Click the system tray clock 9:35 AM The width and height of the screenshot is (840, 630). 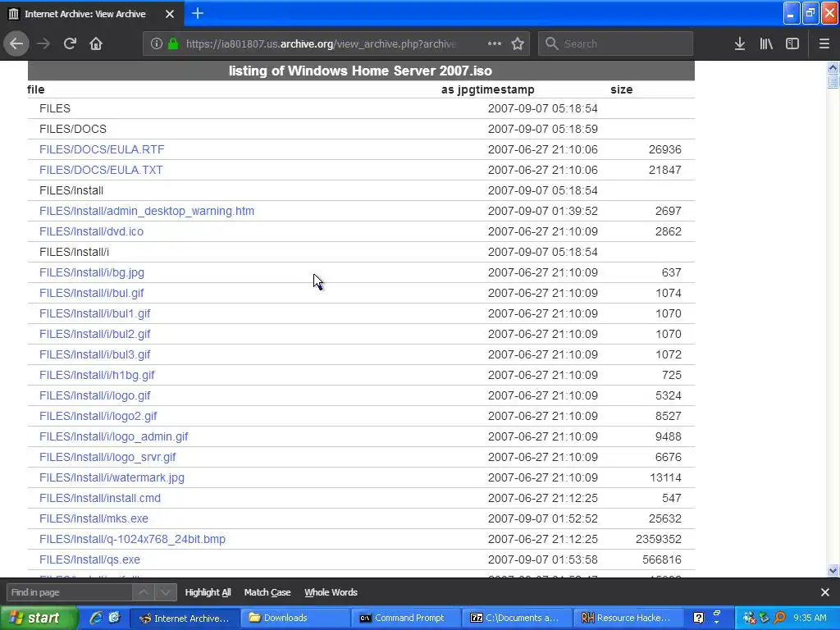[810, 618]
